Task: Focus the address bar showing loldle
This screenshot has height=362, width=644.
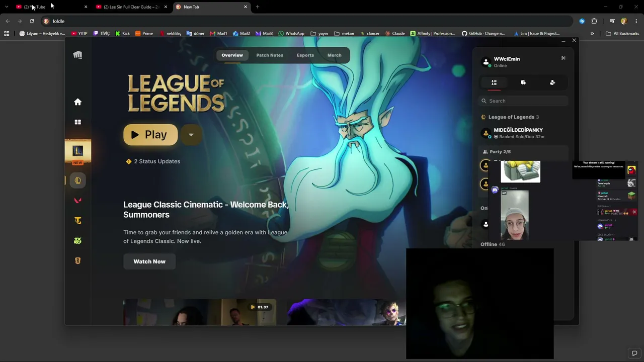Action: 307,21
